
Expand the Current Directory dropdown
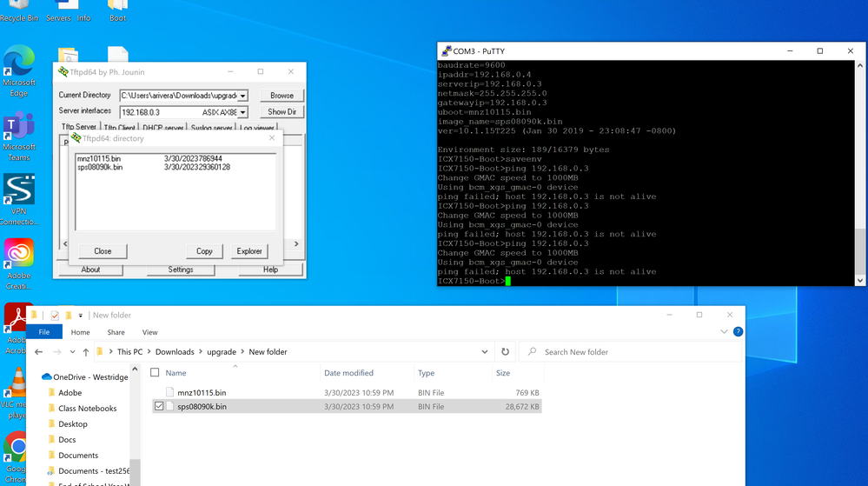coord(242,96)
